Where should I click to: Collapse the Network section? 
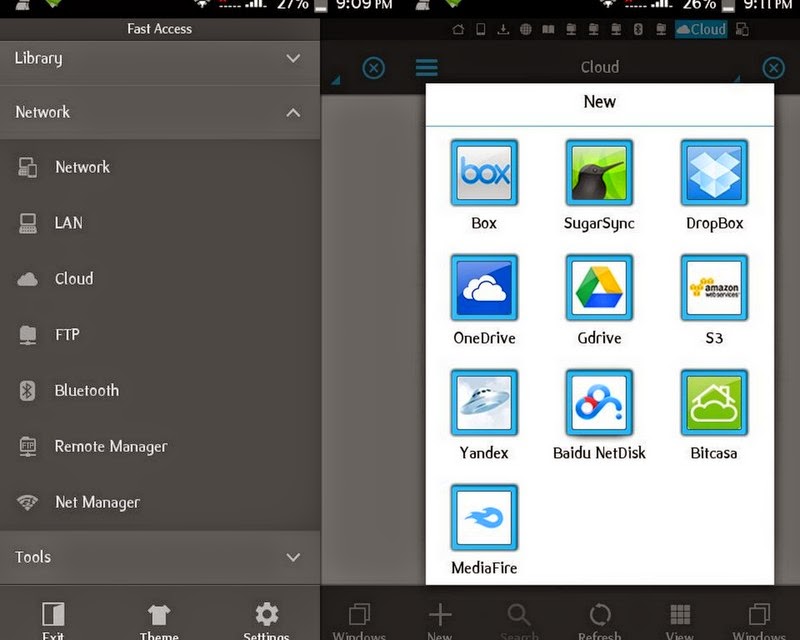click(160, 112)
